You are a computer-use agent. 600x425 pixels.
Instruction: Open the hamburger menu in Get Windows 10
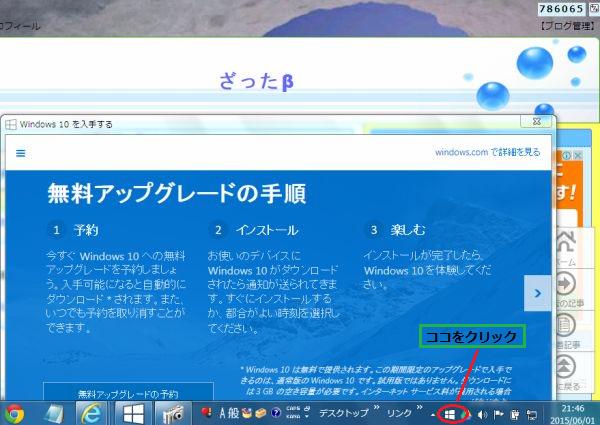coord(21,153)
